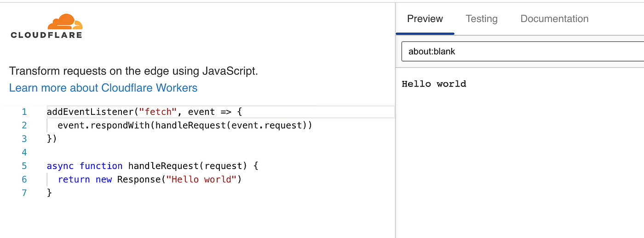The height and width of the screenshot is (238, 644).
Task: Select line number 7 in the gutter
Action: coord(24,193)
